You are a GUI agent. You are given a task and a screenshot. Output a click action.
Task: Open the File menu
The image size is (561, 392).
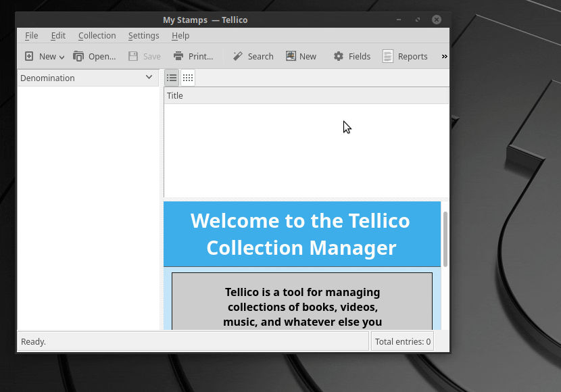pos(32,35)
